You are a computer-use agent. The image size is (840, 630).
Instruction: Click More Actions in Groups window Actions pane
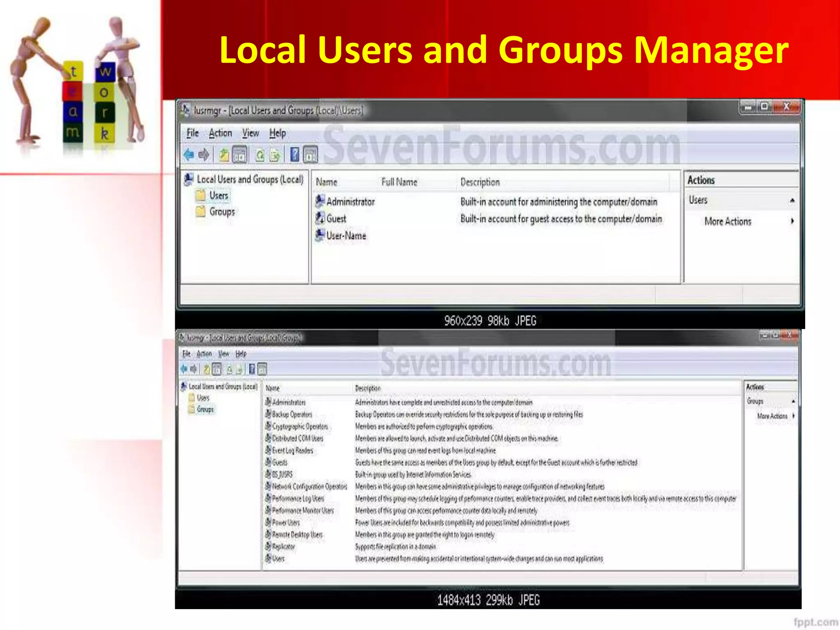point(772,415)
